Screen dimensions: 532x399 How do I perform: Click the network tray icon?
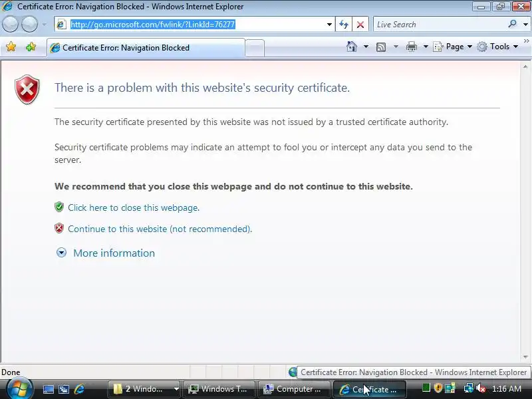pyautogui.click(x=468, y=388)
